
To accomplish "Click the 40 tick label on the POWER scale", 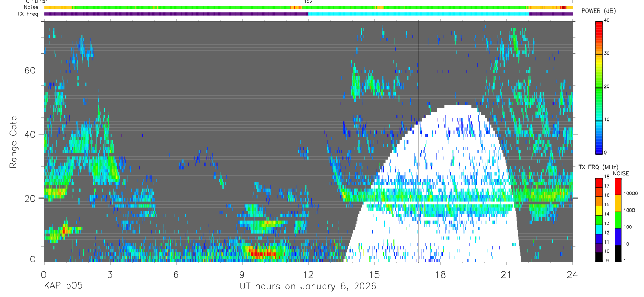I will tap(607, 20).
